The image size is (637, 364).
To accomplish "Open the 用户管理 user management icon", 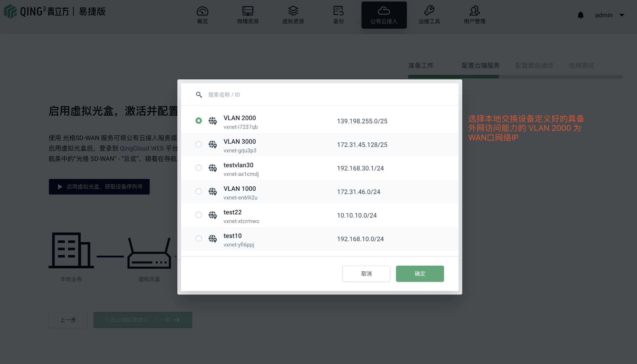I will [474, 11].
